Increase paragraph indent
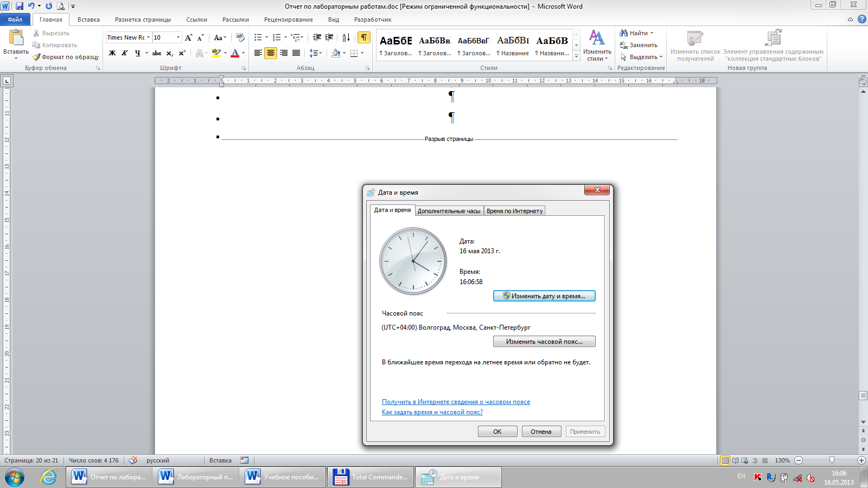Viewport: 868px width, 488px height. [329, 37]
